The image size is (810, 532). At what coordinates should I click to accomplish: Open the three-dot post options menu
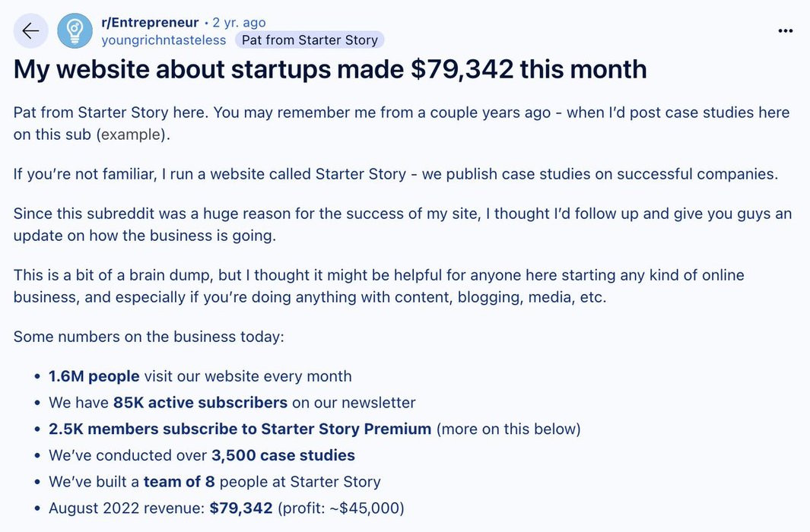[x=786, y=31]
